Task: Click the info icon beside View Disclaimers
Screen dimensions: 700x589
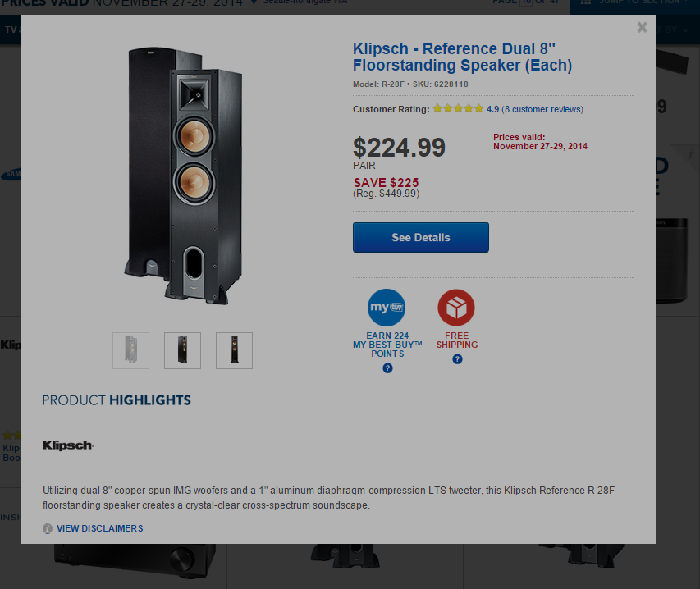Action: point(48,529)
